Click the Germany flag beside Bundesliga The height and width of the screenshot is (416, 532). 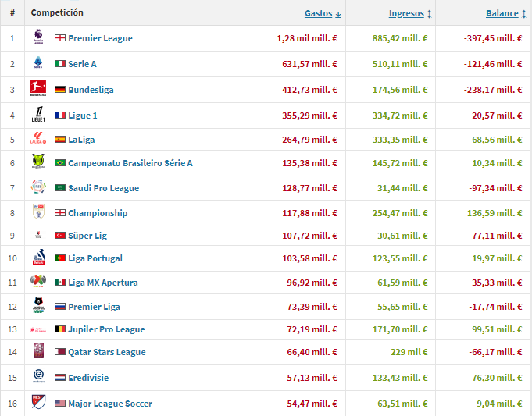(x=60, y=90)
